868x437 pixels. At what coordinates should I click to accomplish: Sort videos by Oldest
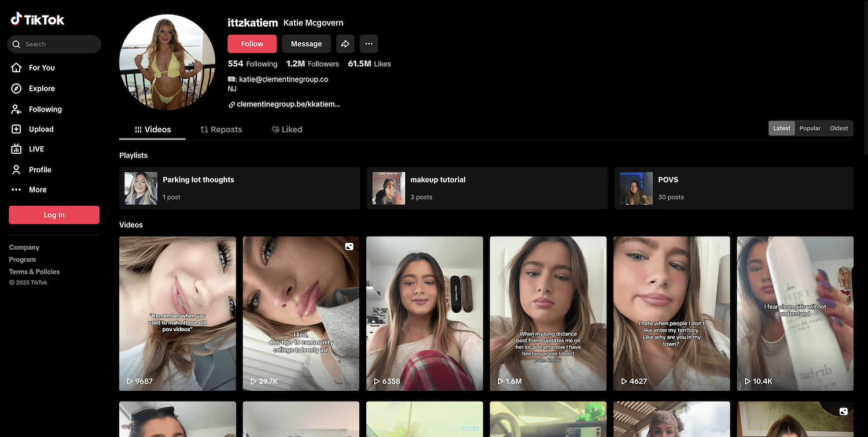point(838,128)
